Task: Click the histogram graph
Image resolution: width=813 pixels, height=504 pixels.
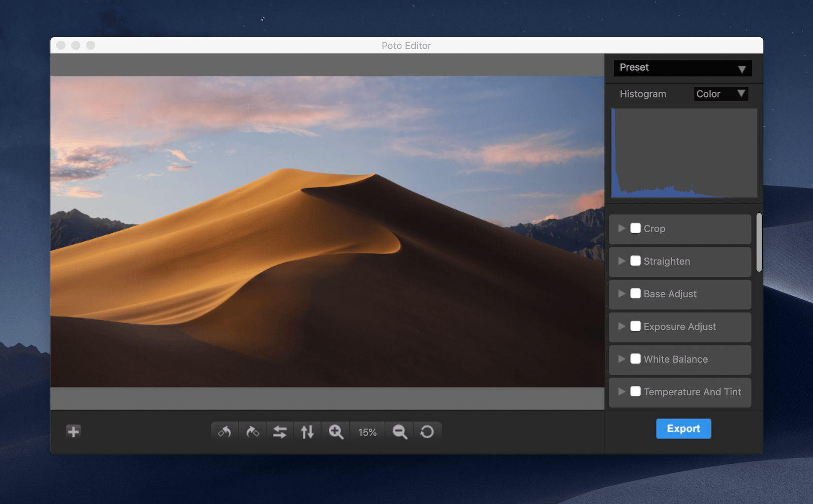Action: click(x=684, y=153)
